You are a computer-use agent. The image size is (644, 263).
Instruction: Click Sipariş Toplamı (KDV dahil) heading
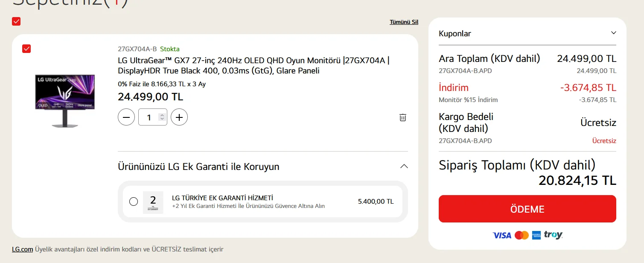pos(517,165)
